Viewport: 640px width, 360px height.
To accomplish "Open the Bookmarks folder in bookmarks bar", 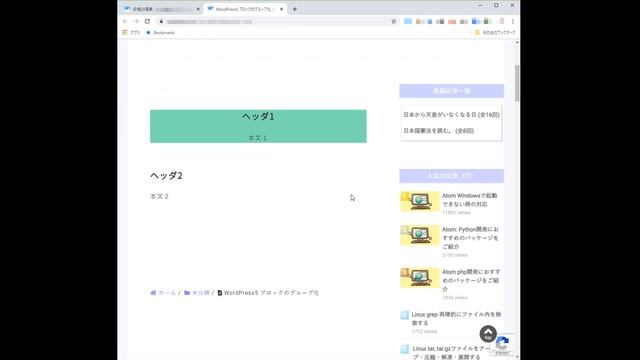I will click(160, 33).
